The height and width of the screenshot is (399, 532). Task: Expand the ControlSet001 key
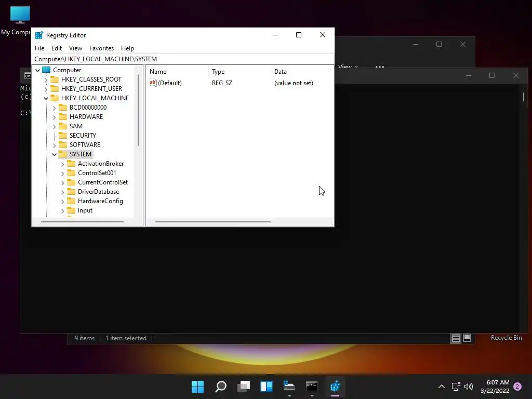point(62,173)
